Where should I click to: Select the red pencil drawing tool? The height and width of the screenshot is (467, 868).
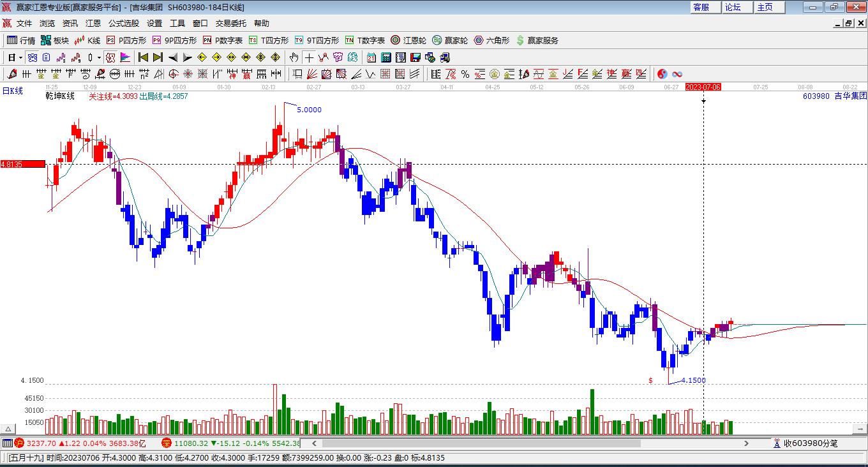point(12,74)
